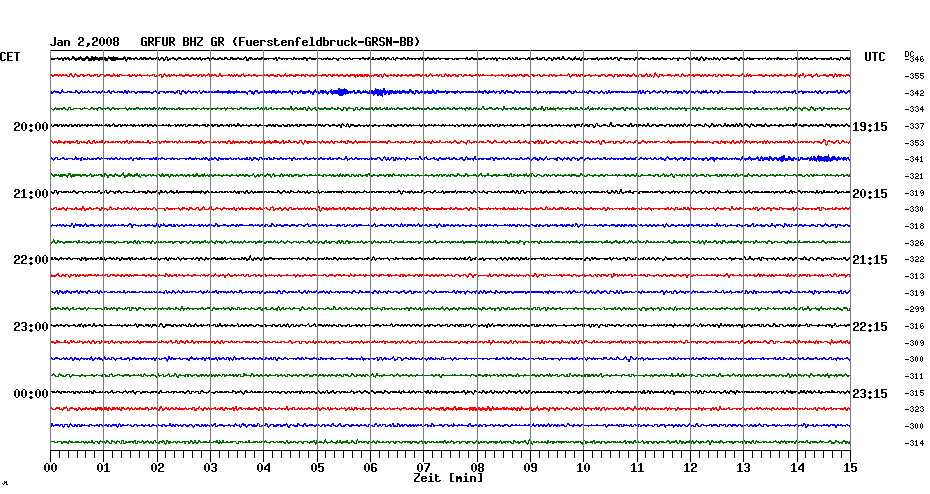
Task: Click the "19:15" UTC time label
Action: tap(870, 127)
